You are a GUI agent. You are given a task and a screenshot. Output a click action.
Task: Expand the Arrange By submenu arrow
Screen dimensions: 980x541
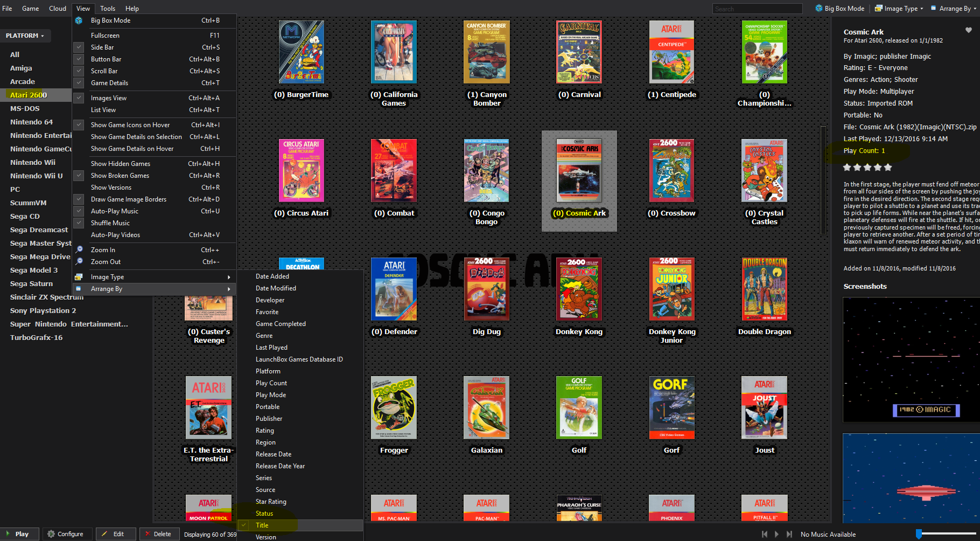(229, 289)
